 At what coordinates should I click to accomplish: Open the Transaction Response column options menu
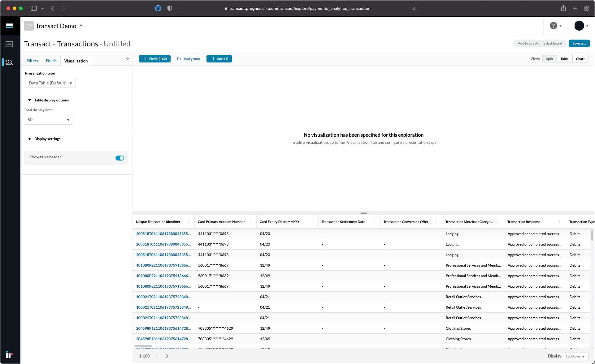559,221
